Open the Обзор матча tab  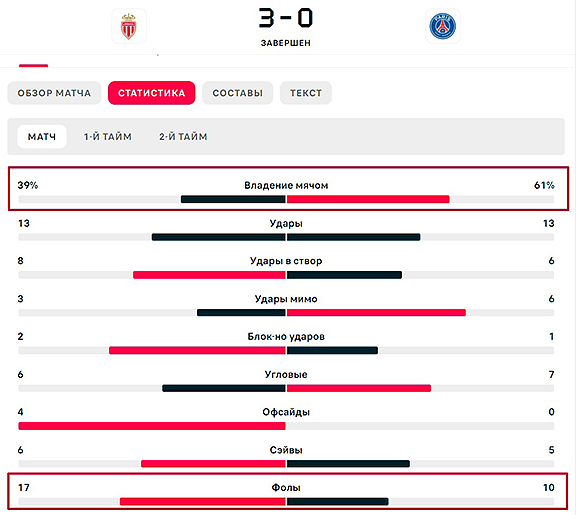tap(54, 93)
